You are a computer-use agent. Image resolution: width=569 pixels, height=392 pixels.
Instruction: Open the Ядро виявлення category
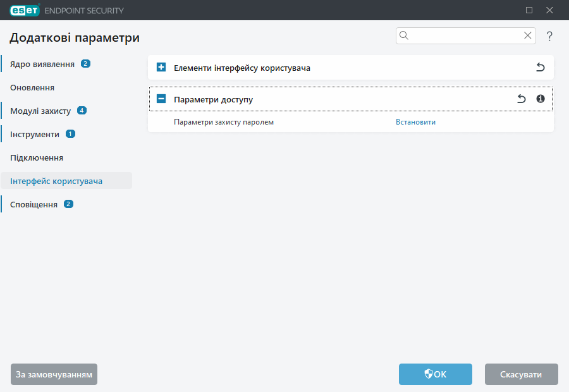tap(42, 64)
